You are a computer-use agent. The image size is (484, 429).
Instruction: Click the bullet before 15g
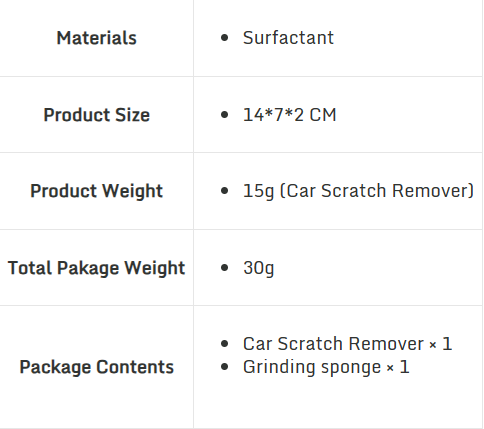(x=225, y=191)
